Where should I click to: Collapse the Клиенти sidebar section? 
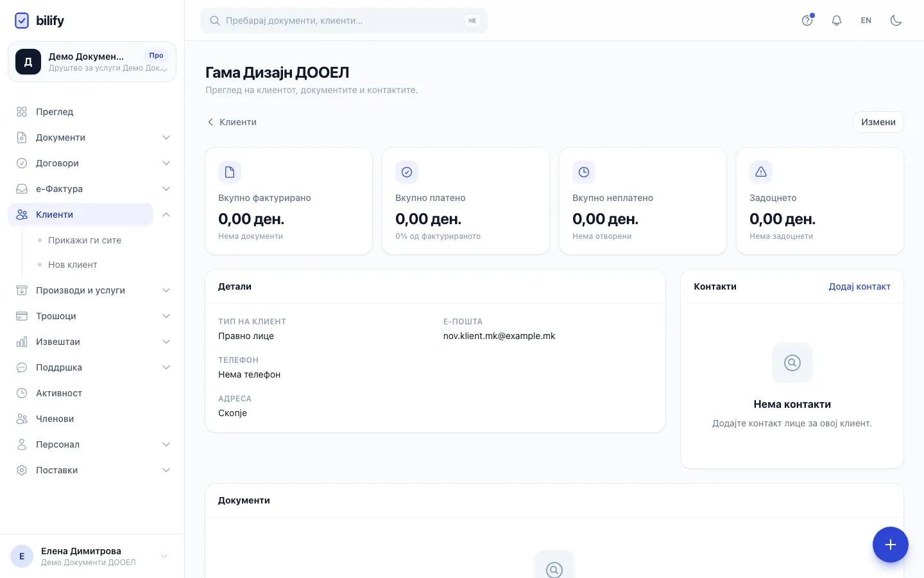(x=166, y=215)
